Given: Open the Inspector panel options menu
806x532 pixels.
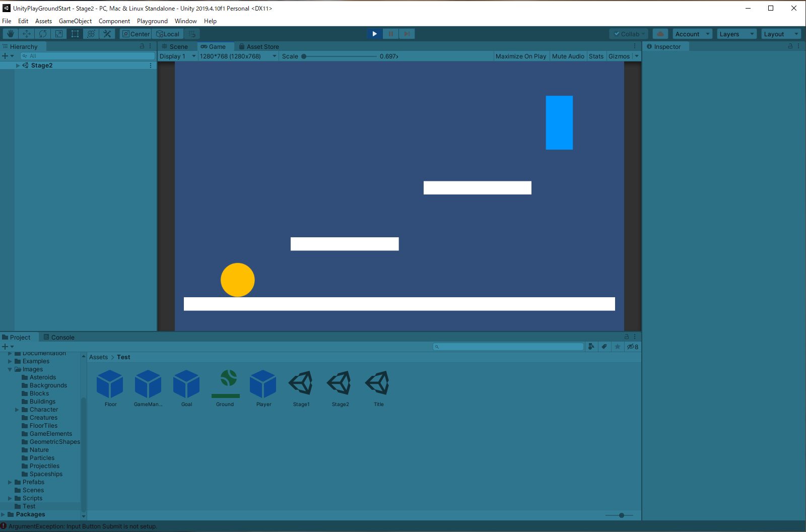Looking at the screenshot, I should tap(798, 46).
